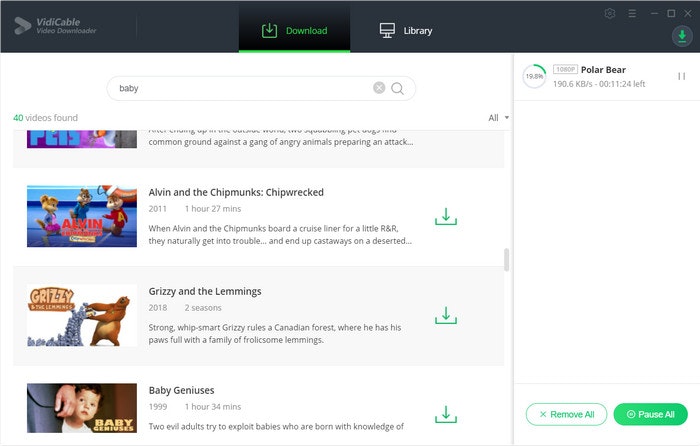Select title 'Grizzy and the Lemmings'
This screenshot has height=446, width=700.
pyautogui.click(x=205, y=292)
